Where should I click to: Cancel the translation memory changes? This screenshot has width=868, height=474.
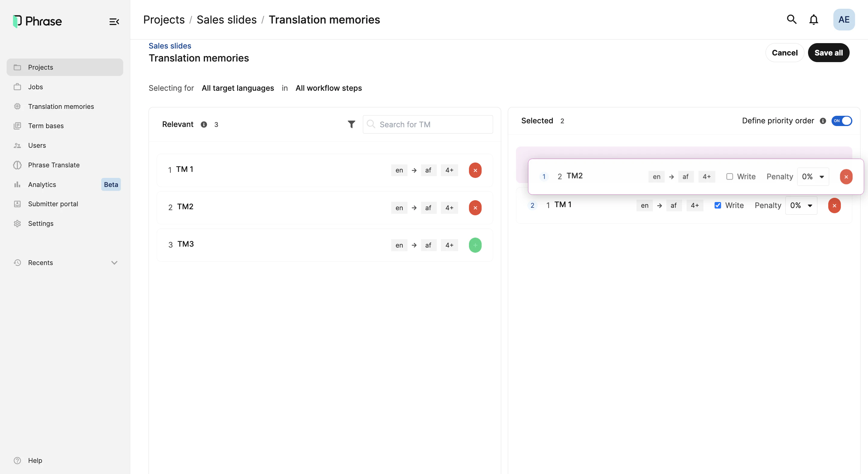click(x=785, y=52)
